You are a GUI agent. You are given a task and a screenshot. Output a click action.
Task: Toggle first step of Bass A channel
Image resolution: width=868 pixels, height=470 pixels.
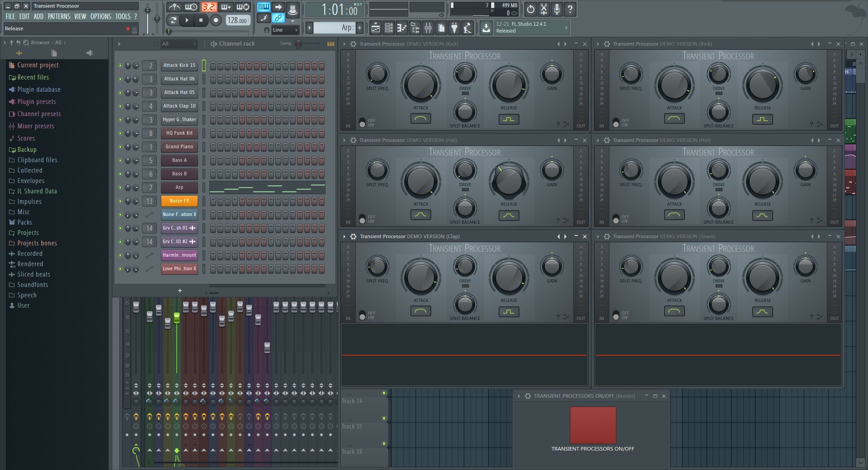pyautogui.click(x=213, y=160)
